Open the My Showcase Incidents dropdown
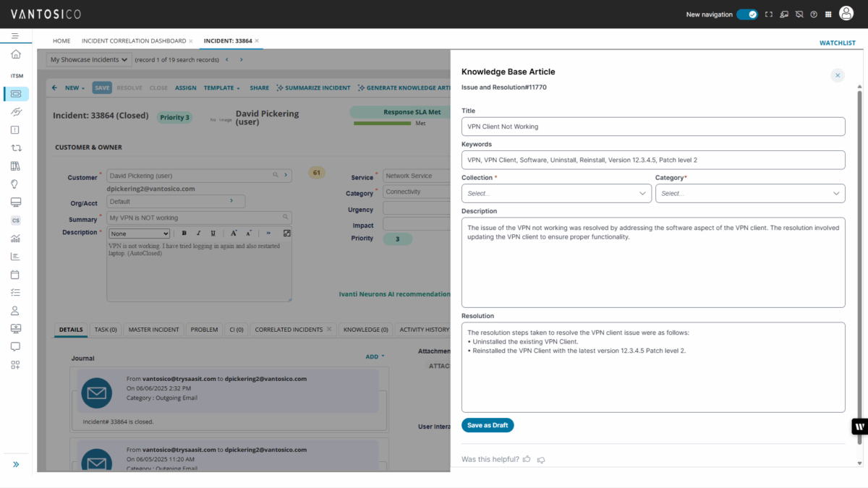This screenshot has height=488, width=868. click(x=88, y=59)
